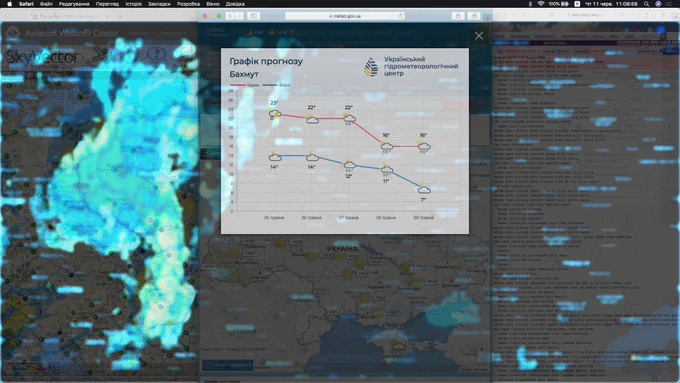Screen dimensions: 680x383
Task: Click the meteo.gov.ua address bar
Action: point(345,16)
